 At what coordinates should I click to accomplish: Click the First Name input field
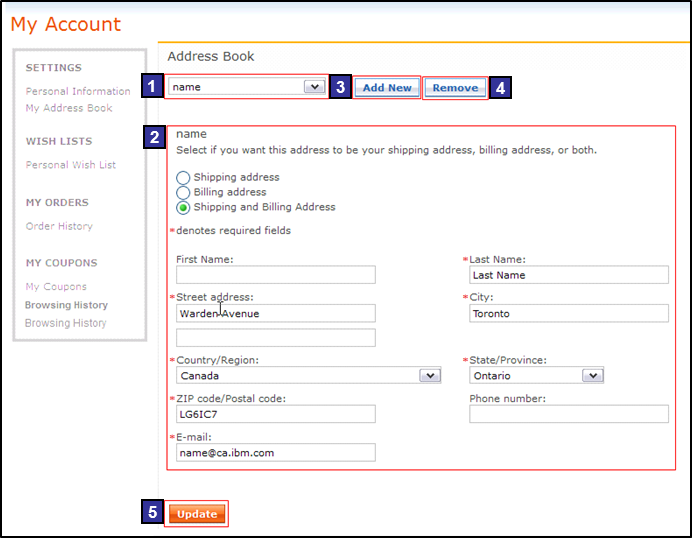(275, 275)
